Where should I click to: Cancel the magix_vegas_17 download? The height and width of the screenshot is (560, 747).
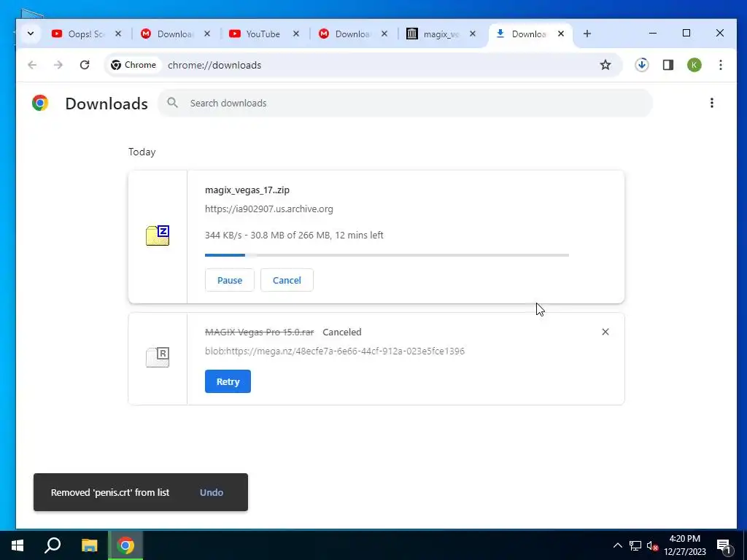click(287, 280)
